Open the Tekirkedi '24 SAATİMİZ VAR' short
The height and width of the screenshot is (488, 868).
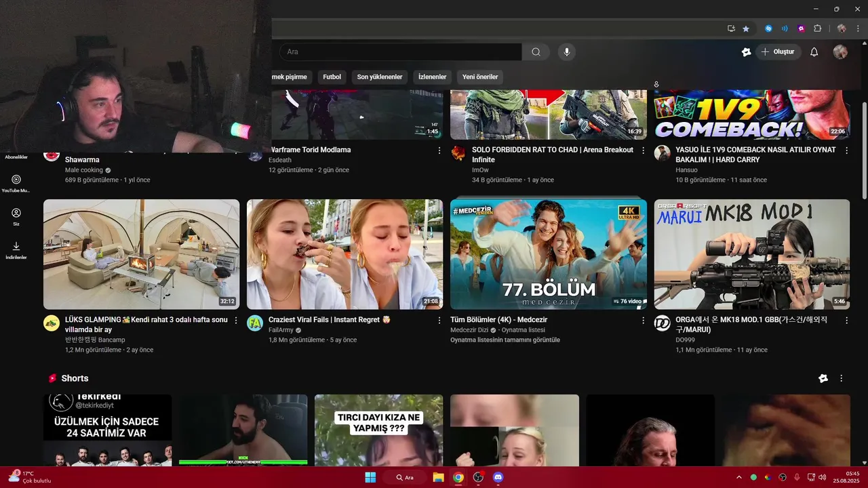107,430
